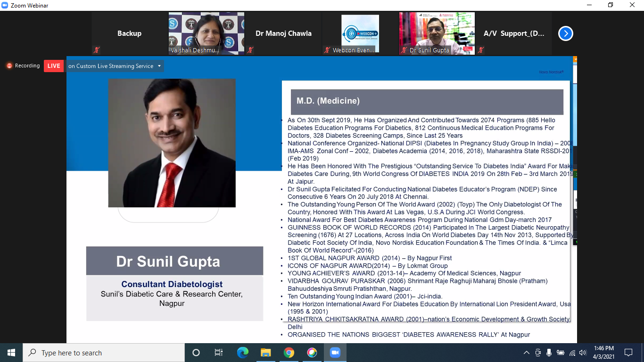Click the muted mic icon on Backup tile
This screenshot has width=644, height=362.
pyautogui.click(x=96, y=50)
